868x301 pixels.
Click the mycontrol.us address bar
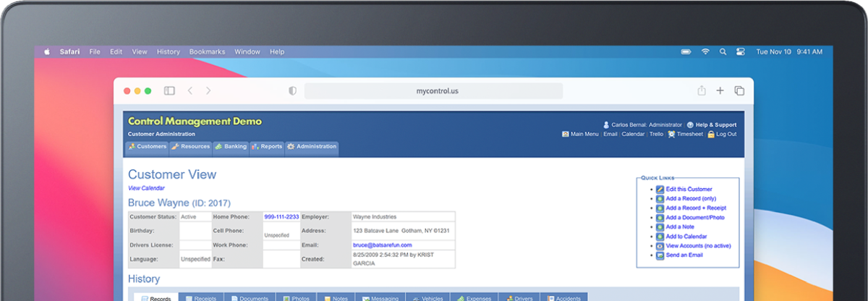click(433, 91)
